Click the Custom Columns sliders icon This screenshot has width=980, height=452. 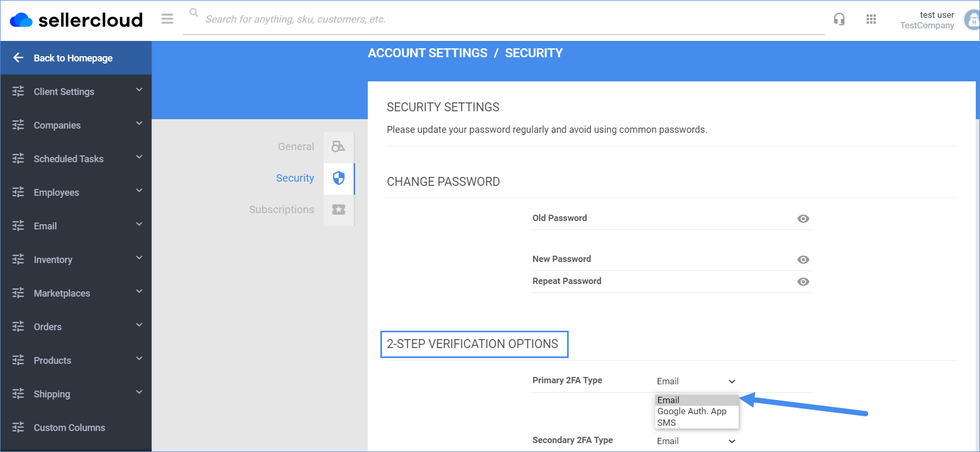coord(18,427)
